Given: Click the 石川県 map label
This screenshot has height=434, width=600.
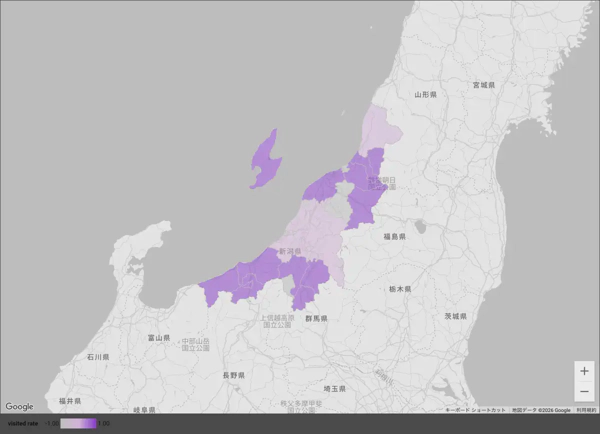Looking at the screenshot, I should pos(98,357).
